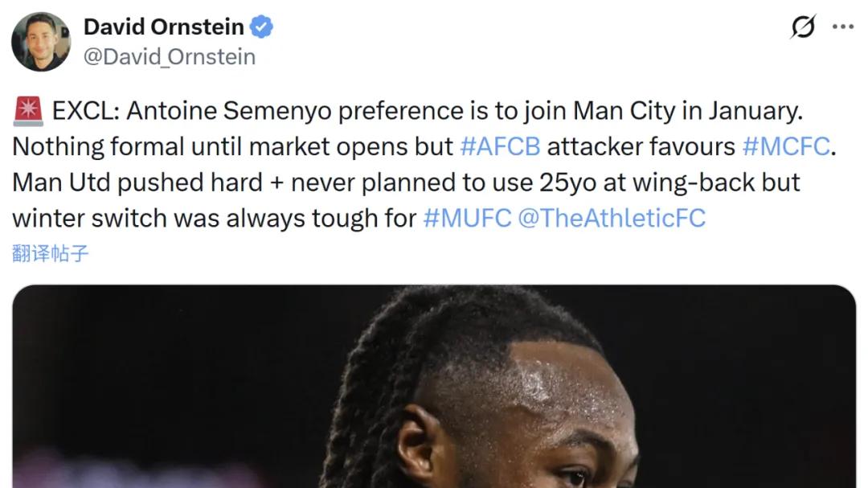Screen dimensions: 868x488
Task: Click the word "EXCL:" in the post
Action: [86, 111]
